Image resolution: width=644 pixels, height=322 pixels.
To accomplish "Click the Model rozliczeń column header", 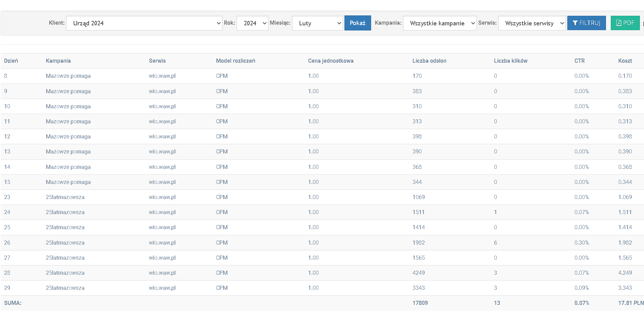I will 235,61.
